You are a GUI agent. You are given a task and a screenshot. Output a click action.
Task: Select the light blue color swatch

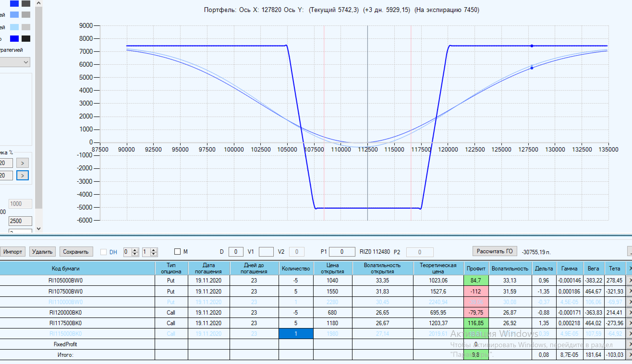click(14, 27)
